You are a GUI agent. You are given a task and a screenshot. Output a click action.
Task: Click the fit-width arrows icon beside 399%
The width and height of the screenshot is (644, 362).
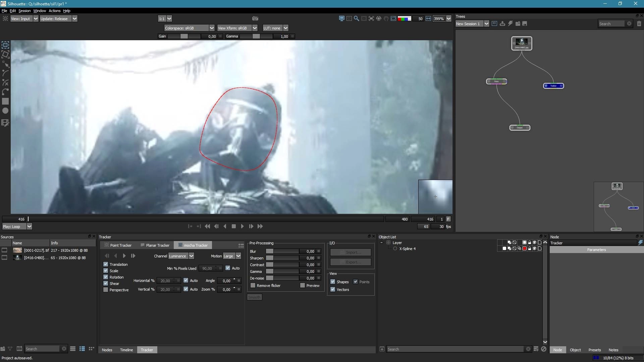[428, 19]
